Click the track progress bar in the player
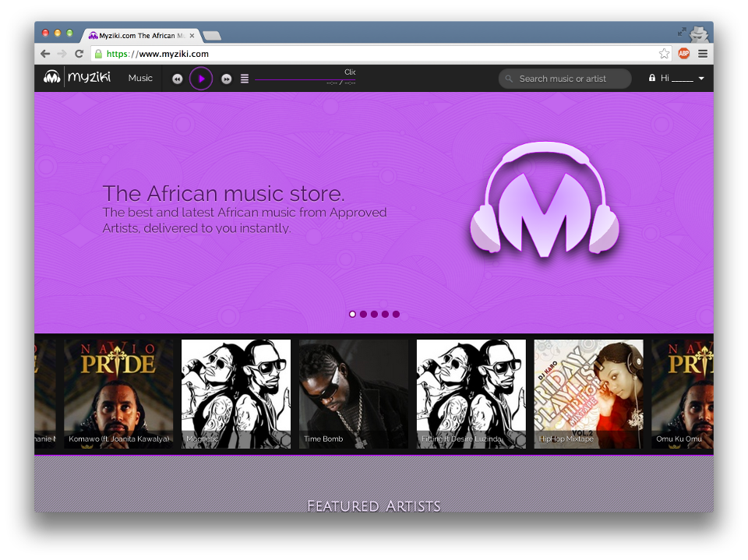Screen dimensions: 748x560 point(305,79)
